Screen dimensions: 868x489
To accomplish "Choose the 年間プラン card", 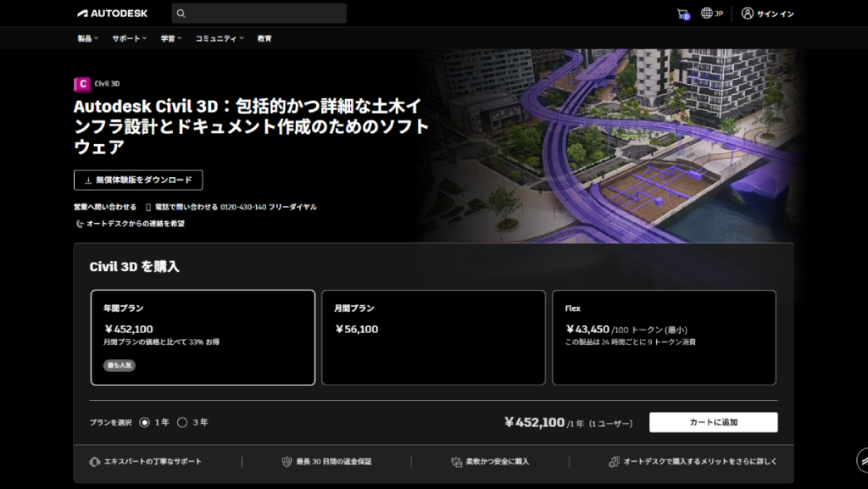I will coord(203,337).
